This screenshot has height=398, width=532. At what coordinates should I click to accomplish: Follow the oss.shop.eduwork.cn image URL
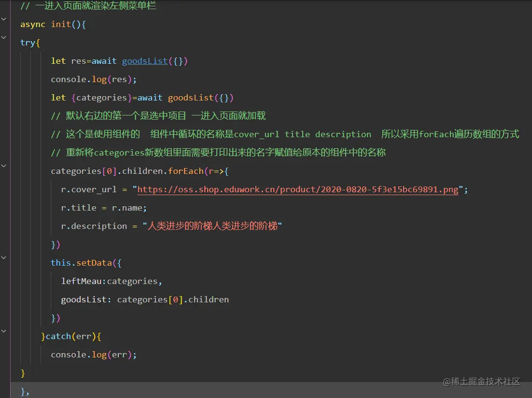coord(298,189)
